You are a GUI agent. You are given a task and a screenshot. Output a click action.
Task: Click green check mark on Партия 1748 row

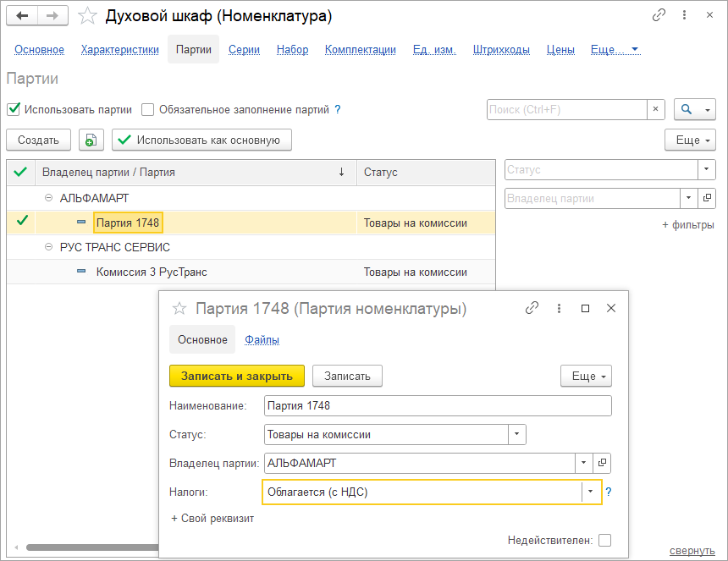click(22, 221)
